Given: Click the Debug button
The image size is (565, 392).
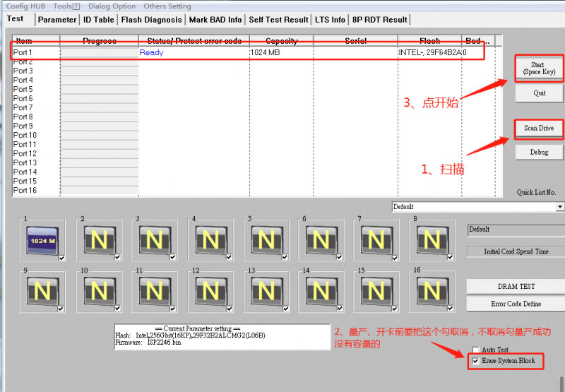Looking at the screenshot, I should pyautogui.click(x=539, y=152).
